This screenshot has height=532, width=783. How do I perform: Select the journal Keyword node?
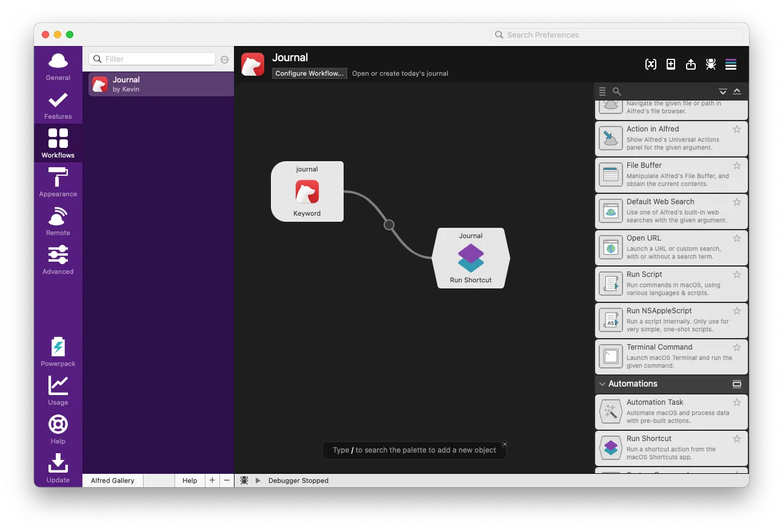[x=307, y=191]
